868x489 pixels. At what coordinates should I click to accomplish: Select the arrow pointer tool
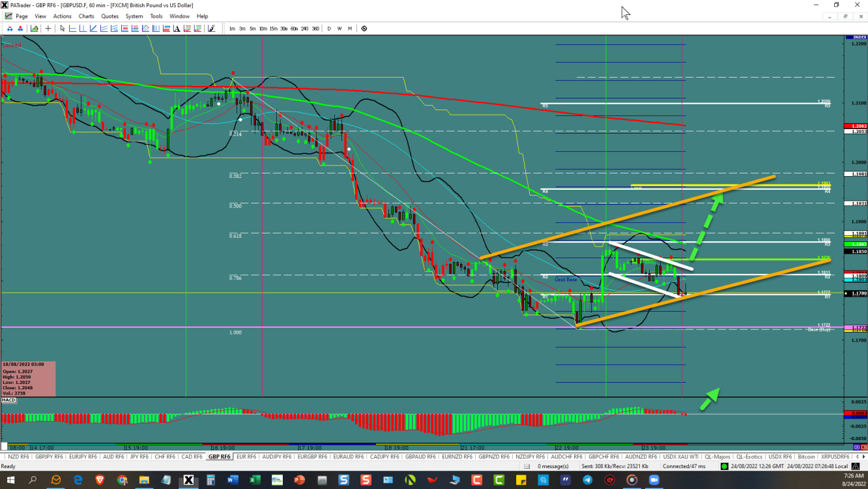coord(63,29)
